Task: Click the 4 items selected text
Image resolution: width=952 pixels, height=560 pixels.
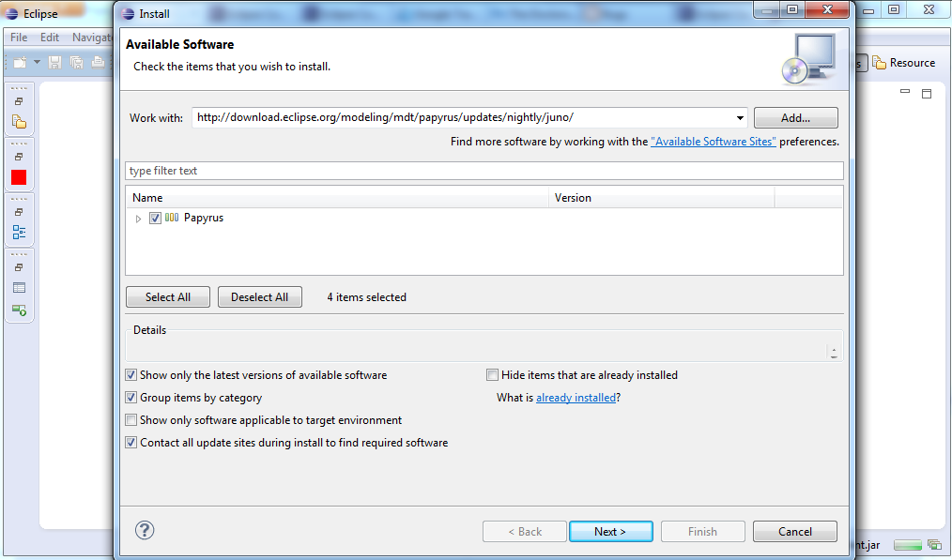Action: point(367,296)
